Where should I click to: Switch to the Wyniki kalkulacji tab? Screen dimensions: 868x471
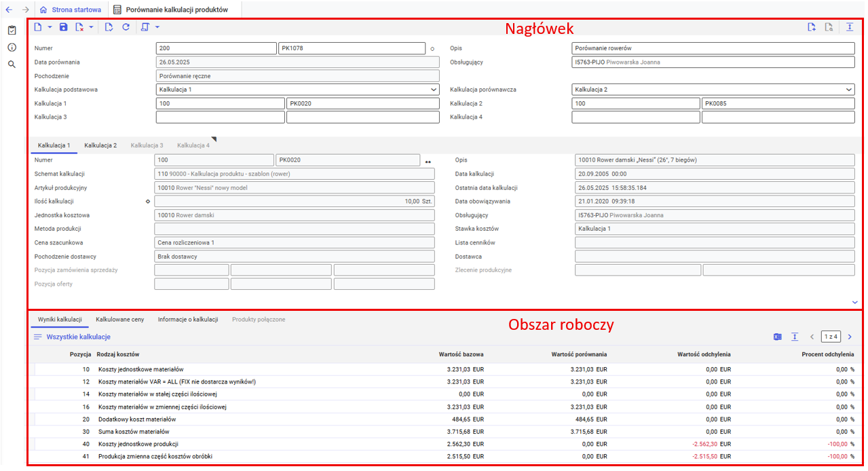(x=60, y=319)
